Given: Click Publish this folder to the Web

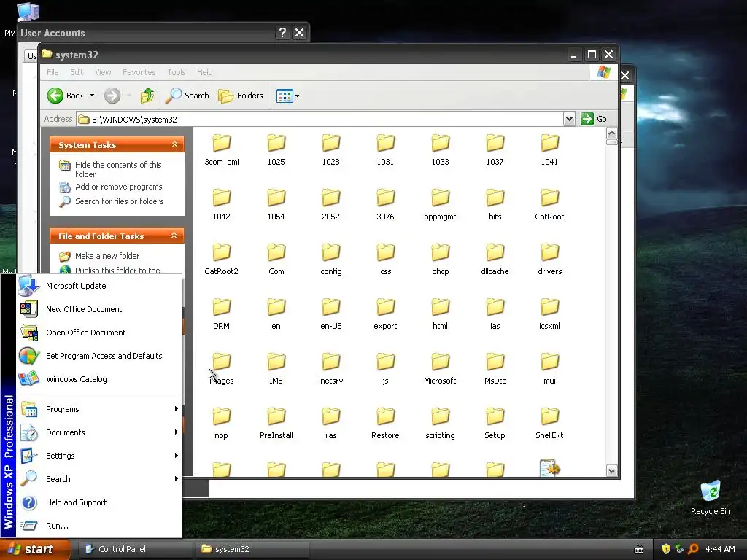Looking at the screenshot, I should 117,271.
